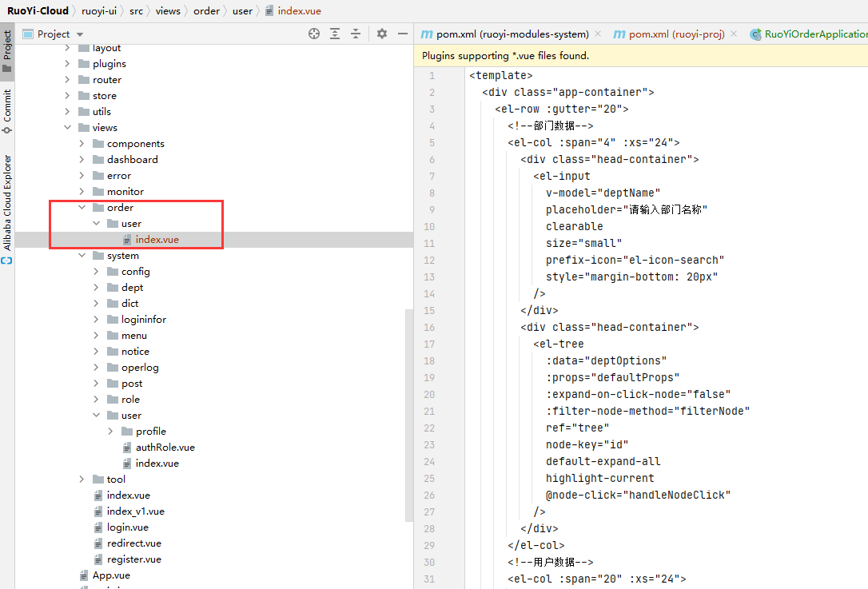
Task: Close the pom.xml (ruoyi-modules-system) tab
Action: point(598,34)
